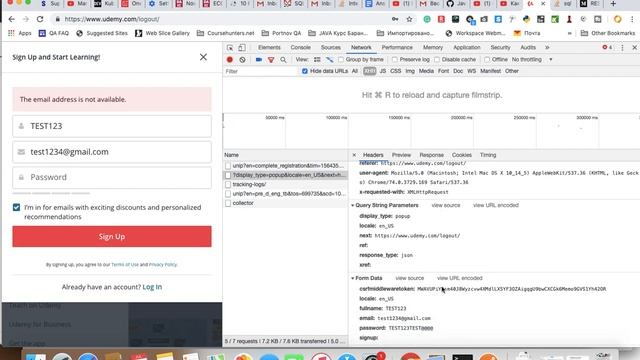Go back in browser history

11,19
